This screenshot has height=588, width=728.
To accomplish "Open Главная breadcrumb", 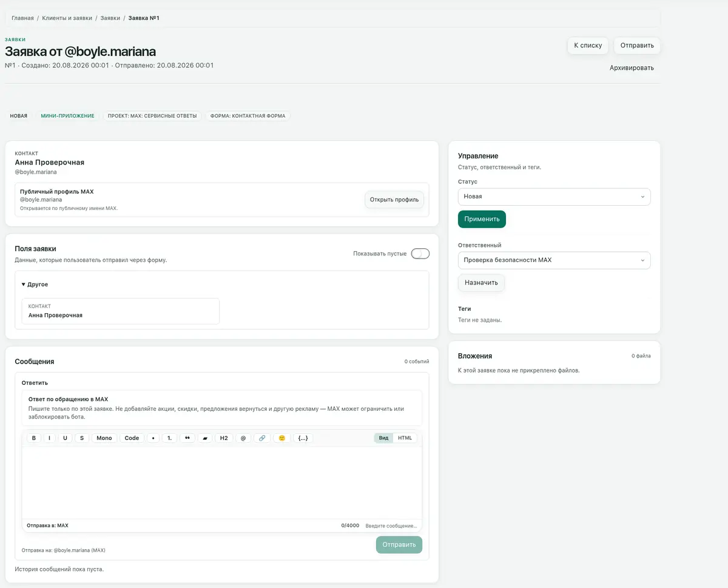I will [22, 18].
